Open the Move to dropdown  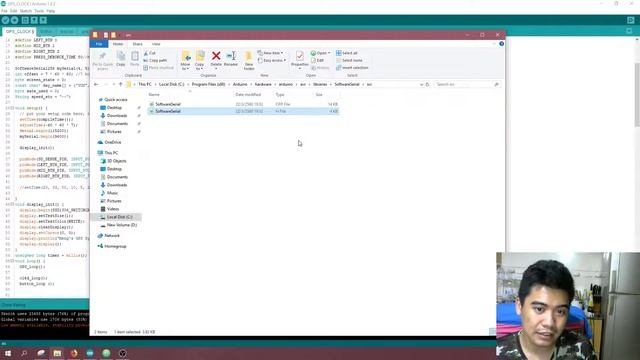185,67
